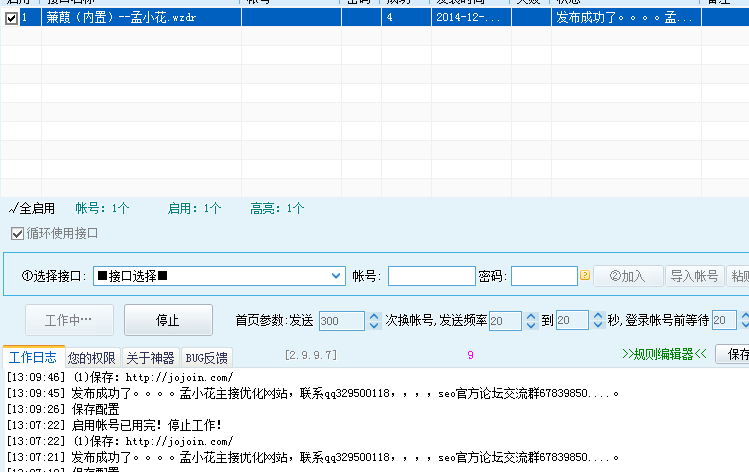Decrease first 发送频率 value with down arrow

[x=531, y=325]
